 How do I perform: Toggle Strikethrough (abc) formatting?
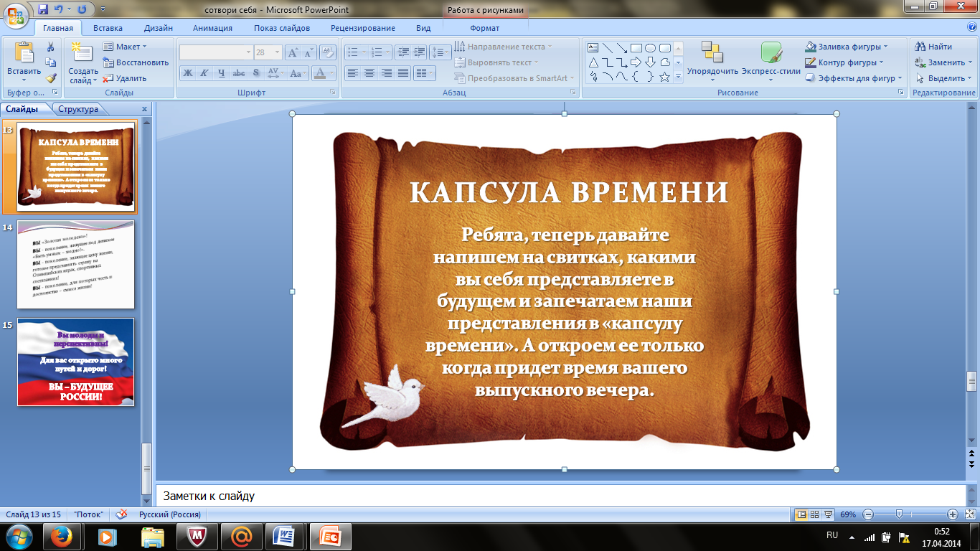[239, 73]
